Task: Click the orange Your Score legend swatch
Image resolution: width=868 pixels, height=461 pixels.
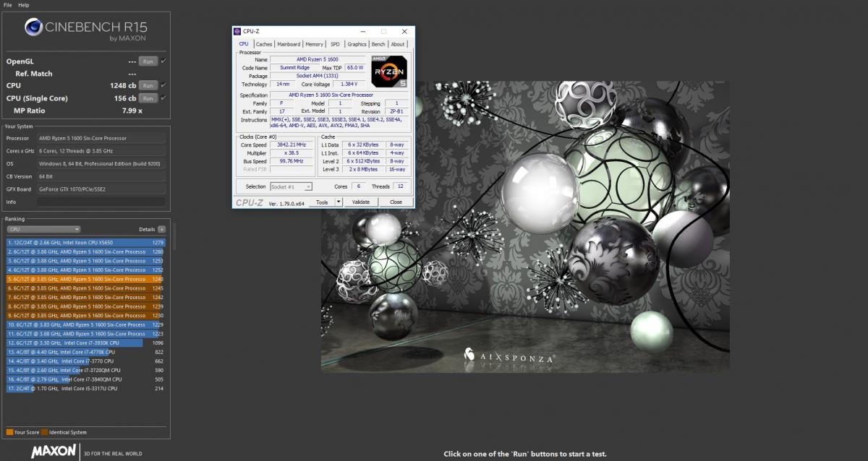Action: pos(9,432)
